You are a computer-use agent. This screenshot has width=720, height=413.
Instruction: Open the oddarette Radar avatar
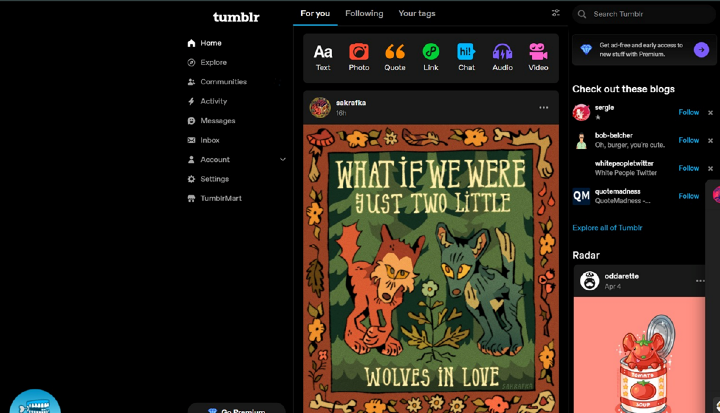coord(590,281)
